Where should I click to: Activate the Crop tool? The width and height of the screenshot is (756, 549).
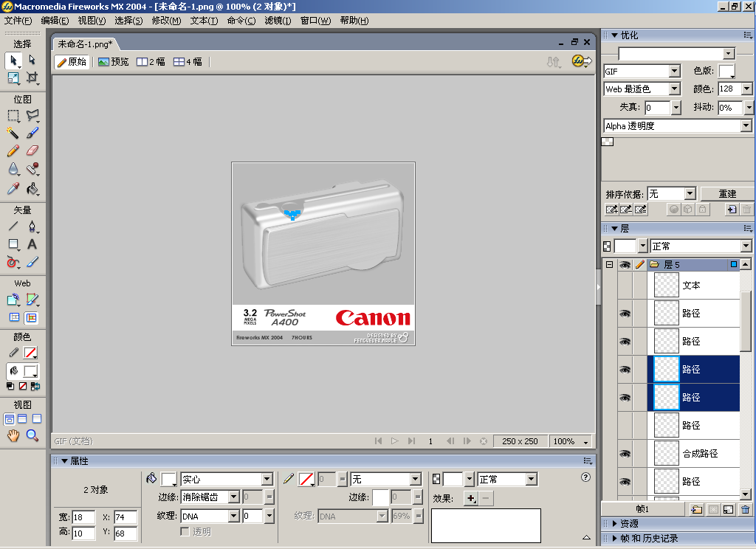coord(32,77)
